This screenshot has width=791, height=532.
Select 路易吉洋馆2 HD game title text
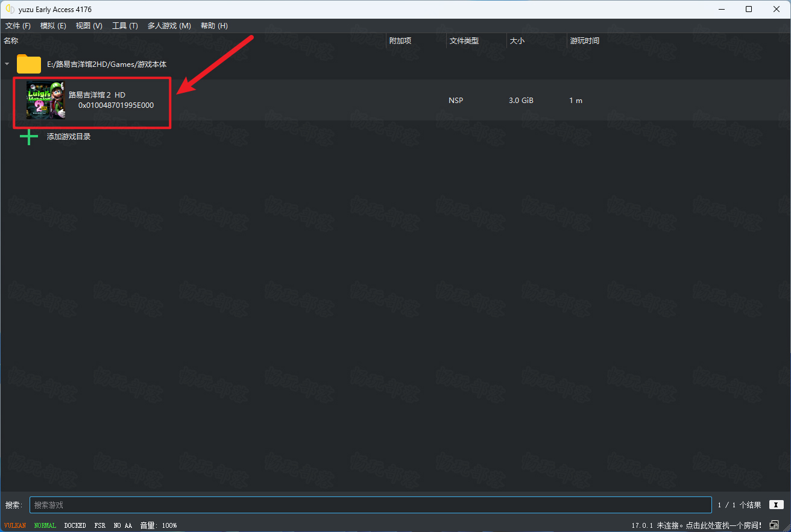[97, 95]
